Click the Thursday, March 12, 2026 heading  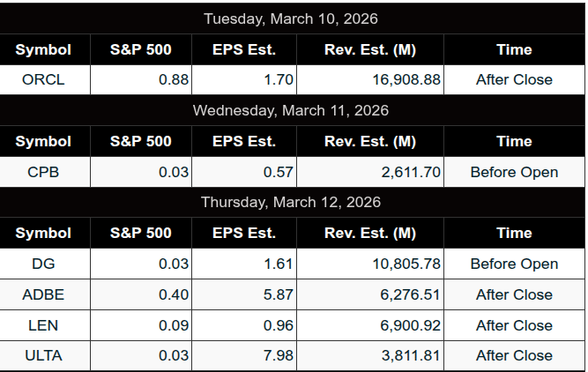292,202
